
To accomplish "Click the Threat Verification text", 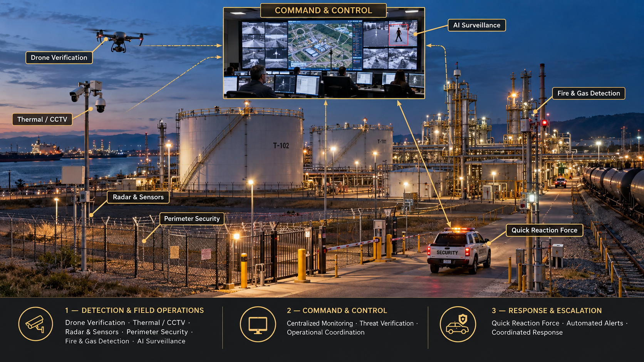I will click(x=386, y=324).
